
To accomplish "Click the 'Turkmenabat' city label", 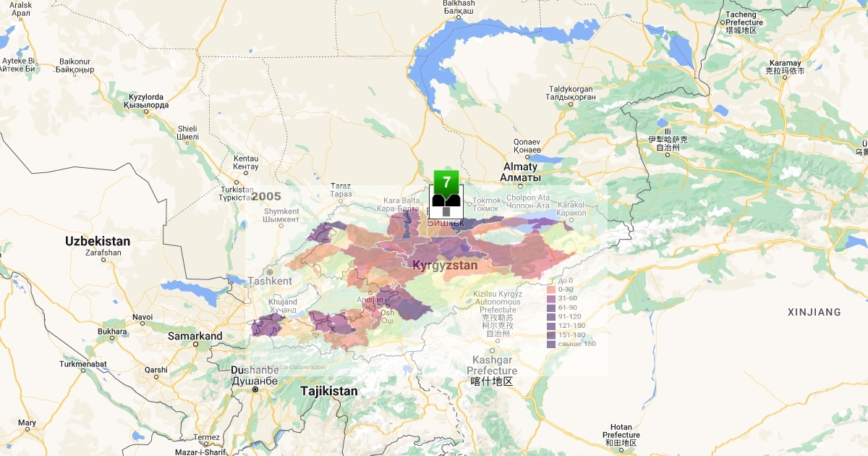I will coord(83,364).
